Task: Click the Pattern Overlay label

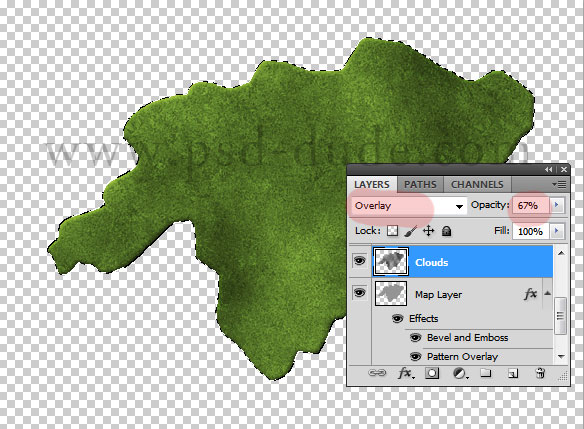Action: (x=463, y=356)
